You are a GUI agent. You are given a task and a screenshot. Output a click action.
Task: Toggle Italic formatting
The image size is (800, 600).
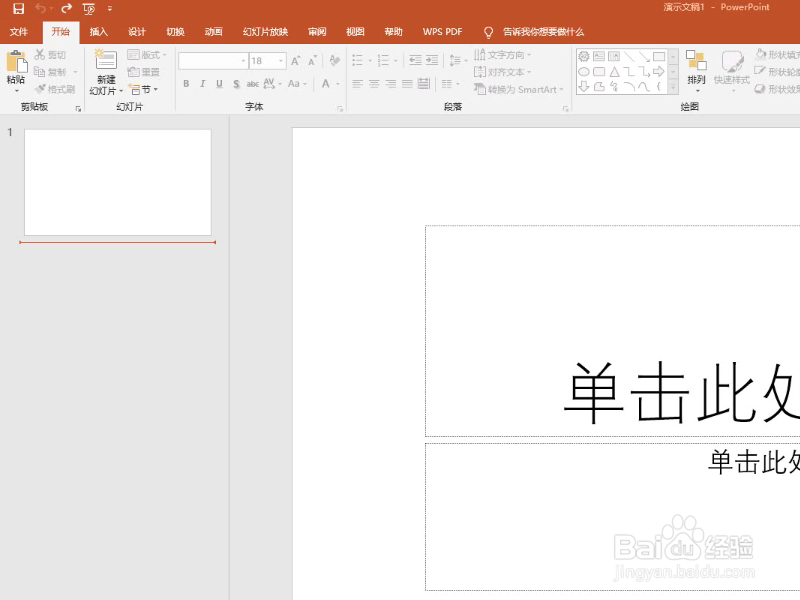[x=203, y=84]
